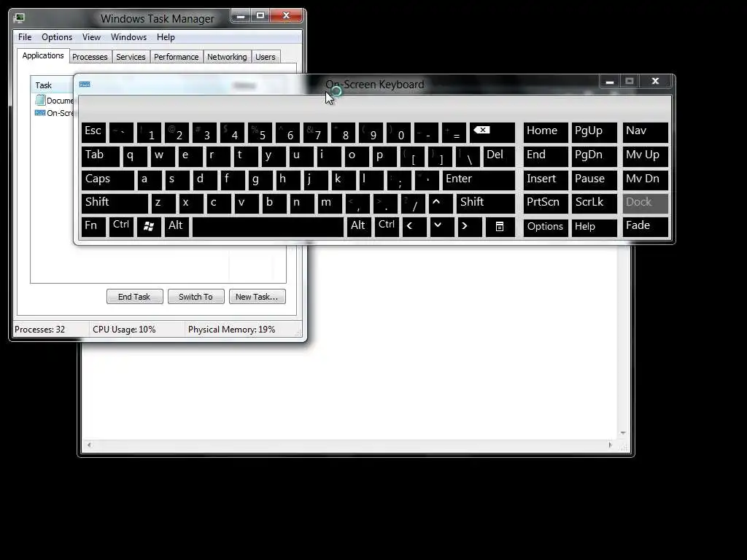Switch to the Networking tab
The image size is (747, 560).
click(228, 57)
